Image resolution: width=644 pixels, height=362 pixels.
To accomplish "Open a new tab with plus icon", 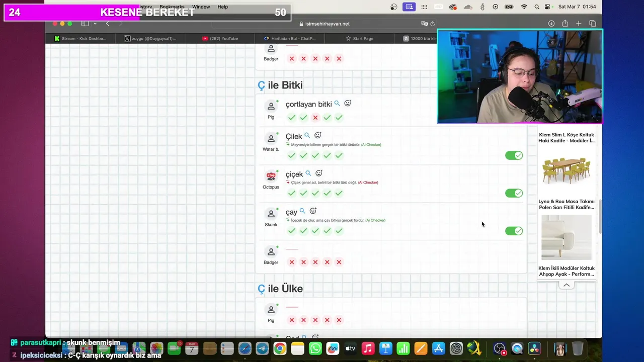I will (579, 24).
